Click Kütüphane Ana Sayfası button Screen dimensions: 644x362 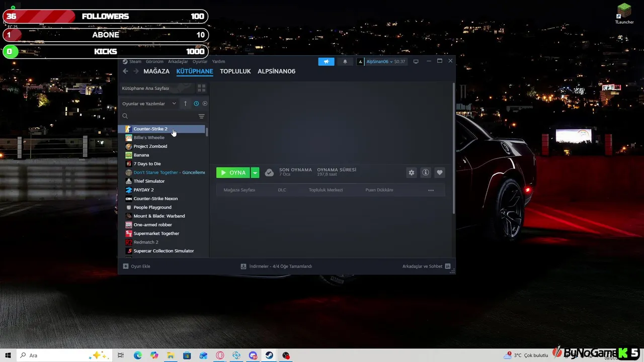(x=156, y=88)
